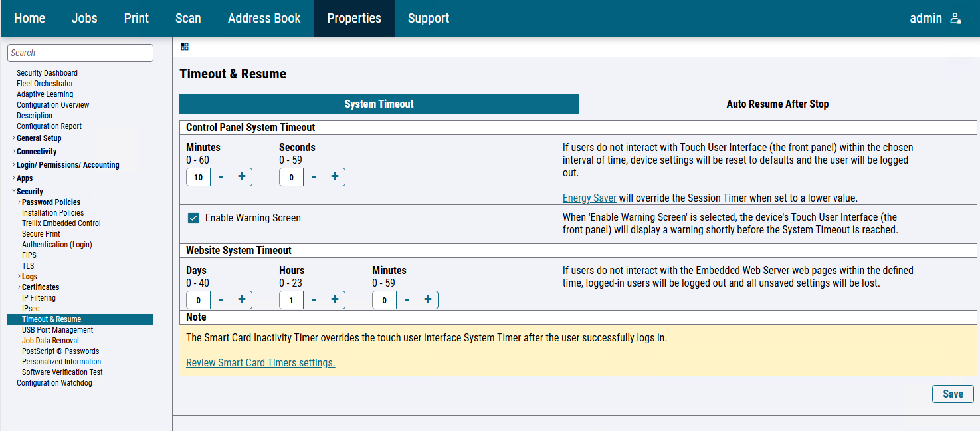Image resolution: width=980 pixels, height=431 pixels.
Task: Expand the Certificates subsection
Action: tap(19, 287)
